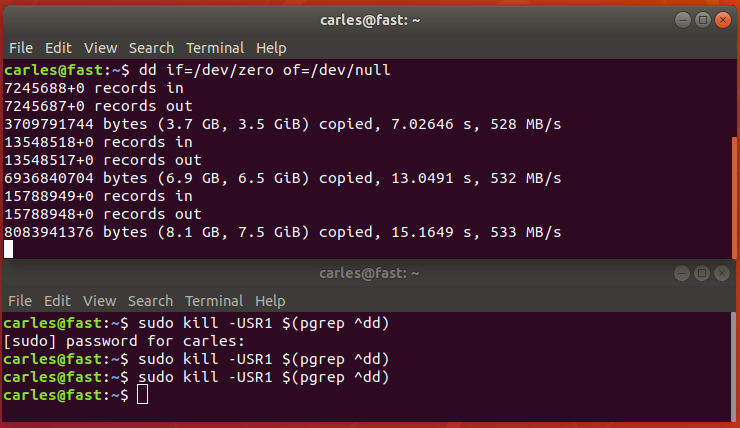The width and height of the screenshot is (740, 428).
Task: Minimize the bottom terminal window
Action: [681, 273]
